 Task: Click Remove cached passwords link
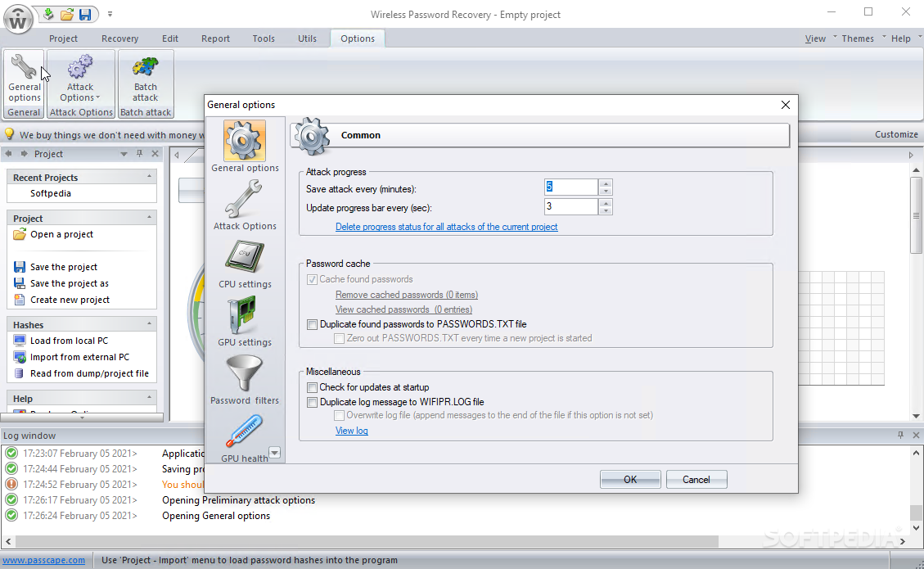coord(407,295)
